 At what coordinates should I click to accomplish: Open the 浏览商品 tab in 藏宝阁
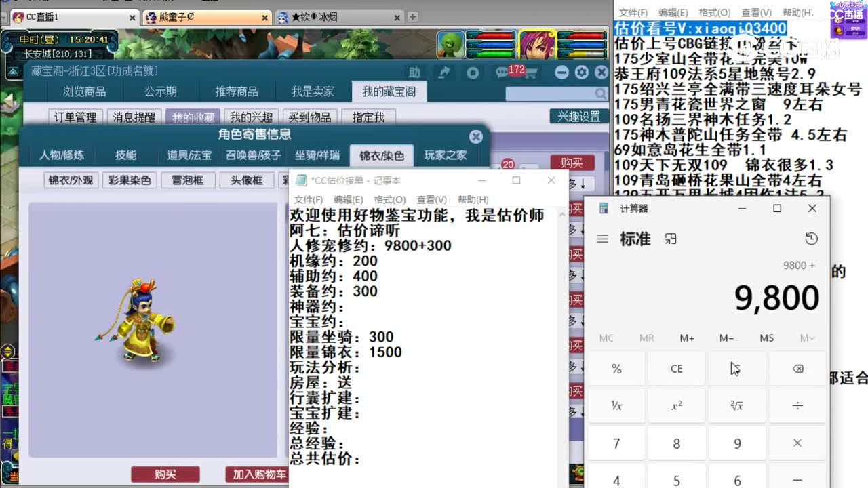[x=84, y=91]
